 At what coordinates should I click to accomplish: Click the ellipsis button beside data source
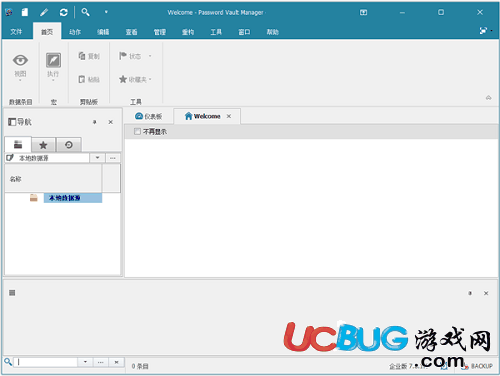[x=113, y=158]
